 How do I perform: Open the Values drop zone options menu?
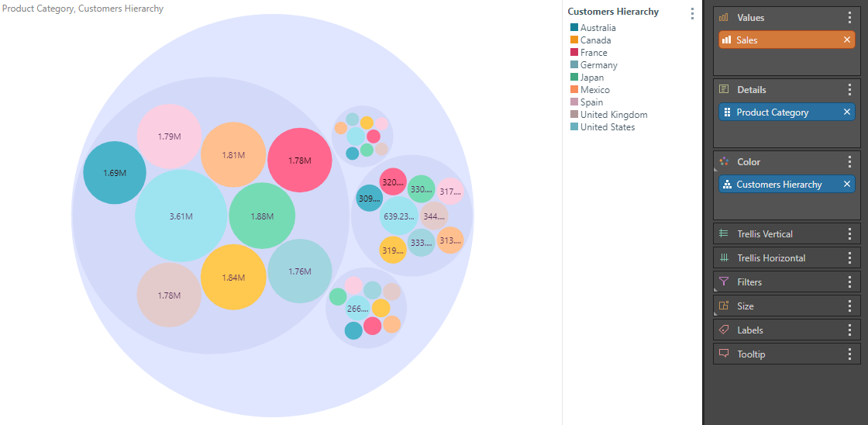pos(849,18)
